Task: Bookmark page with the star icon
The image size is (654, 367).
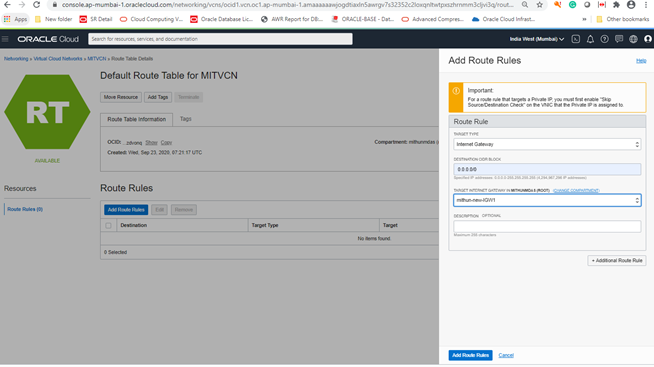Action: tap(539, 5)
